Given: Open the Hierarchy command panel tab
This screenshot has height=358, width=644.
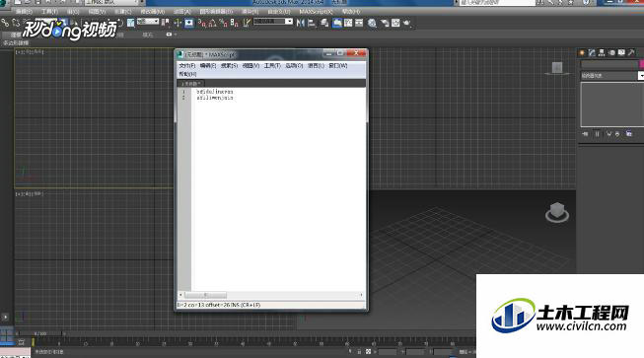Looking at the screenshot, I should pyautogui.click(x=602, y=52).
